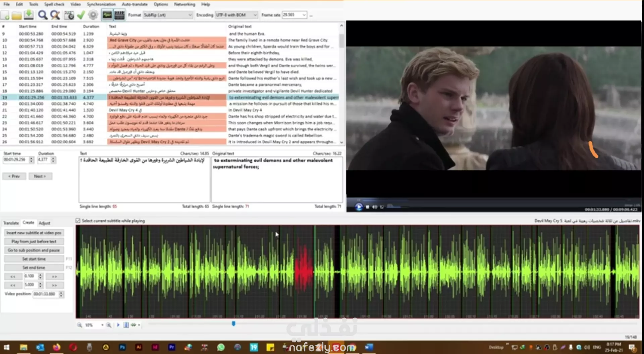Open a subtitle file via folder icon
Screen dimensions: 644x354
tap(17, 15)
